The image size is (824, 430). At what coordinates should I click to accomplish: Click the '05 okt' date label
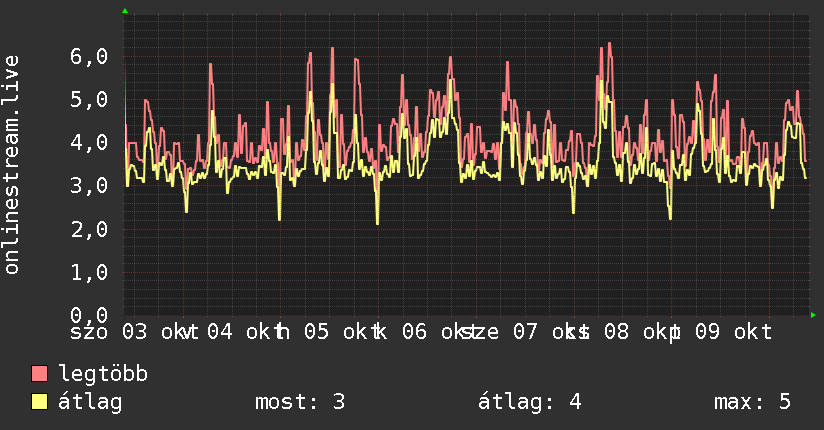click(343, 332)
